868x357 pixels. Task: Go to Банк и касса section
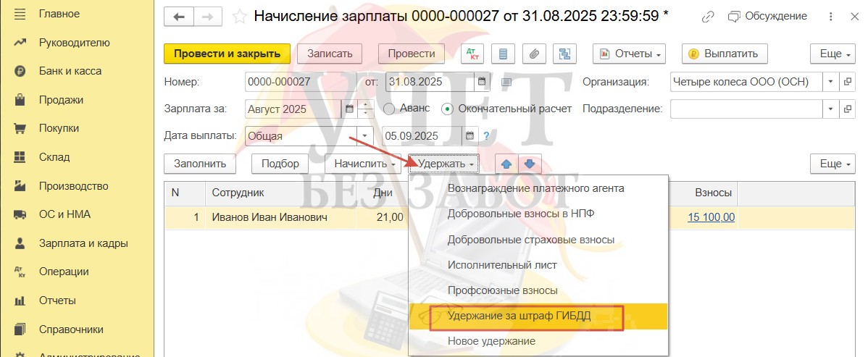click(70, 72)
